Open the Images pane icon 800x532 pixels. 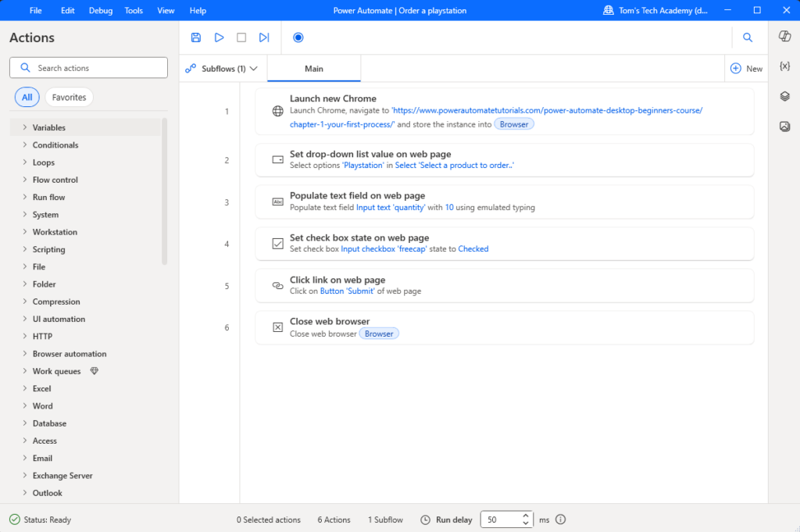[x=784, y=127]
